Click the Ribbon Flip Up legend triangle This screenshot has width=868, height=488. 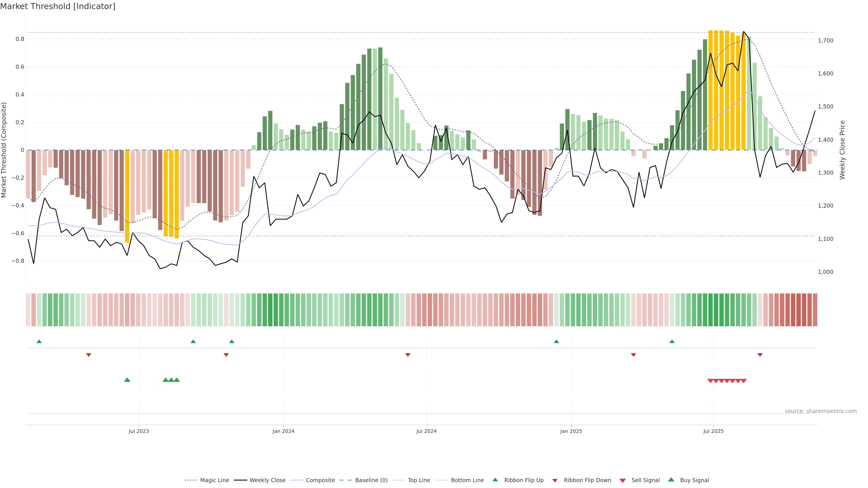pos(495,480)
